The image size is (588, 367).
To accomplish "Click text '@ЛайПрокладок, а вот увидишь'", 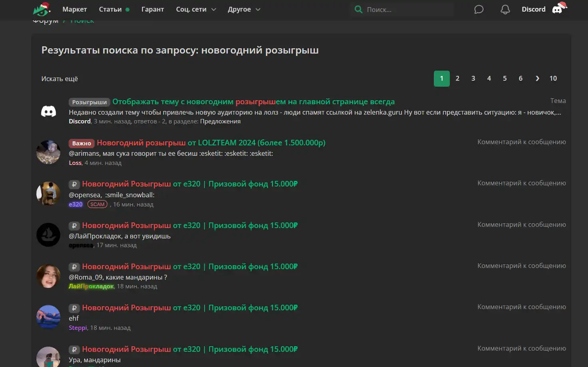I will tap(119, 236).
